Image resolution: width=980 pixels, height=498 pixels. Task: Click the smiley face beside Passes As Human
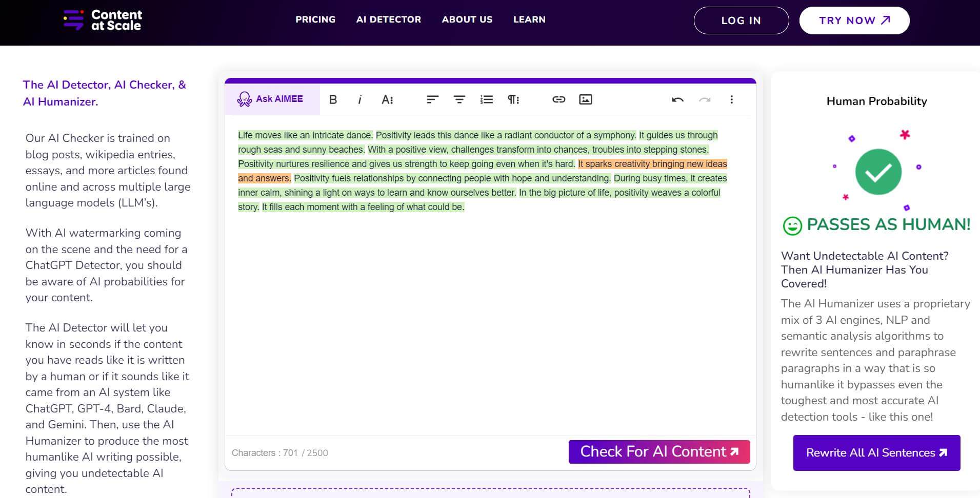792,226
